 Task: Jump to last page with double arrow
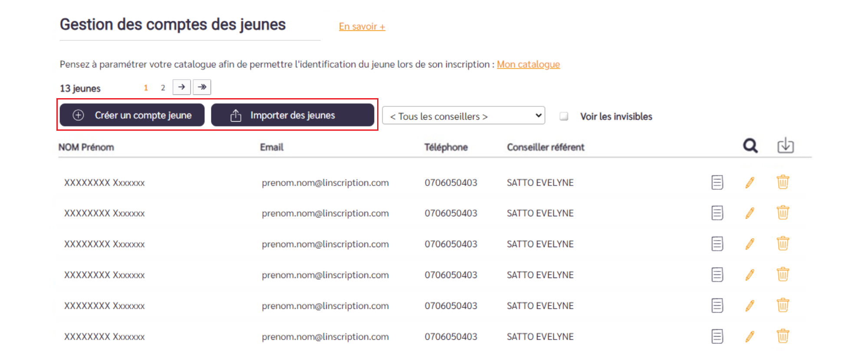tap(202, 87)
